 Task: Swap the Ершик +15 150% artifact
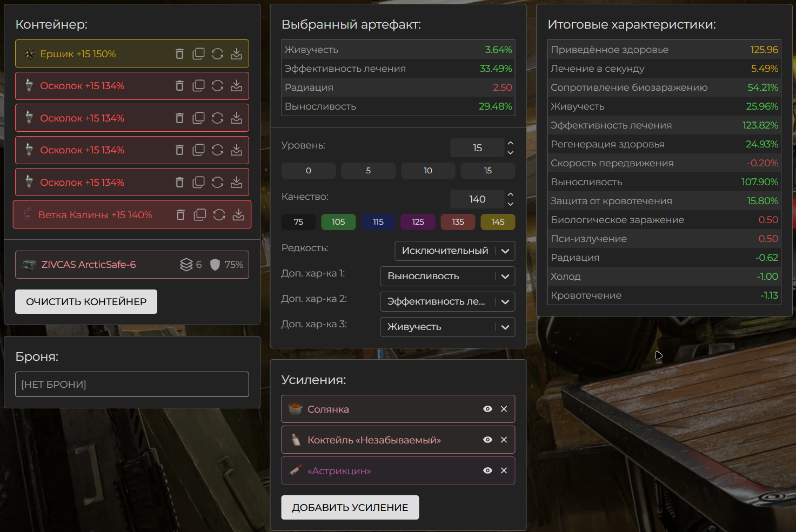(217, 53)
